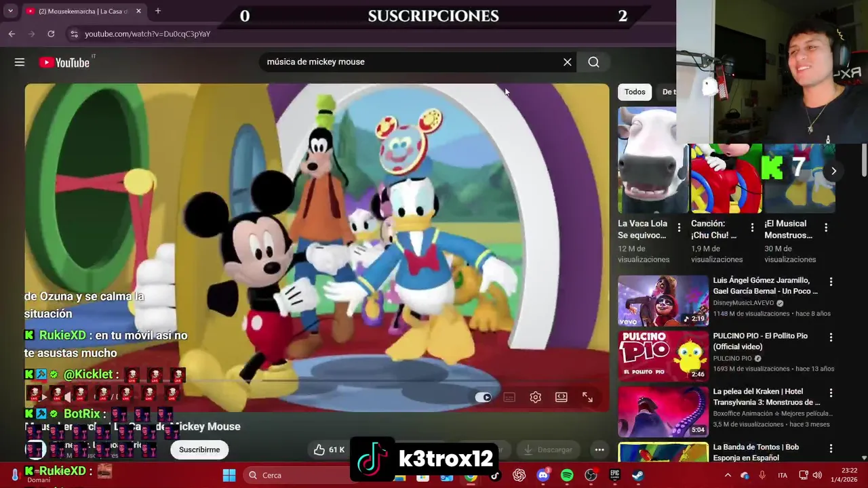
Task: Select the Todos filter chip
Action: tap(635, 91)
